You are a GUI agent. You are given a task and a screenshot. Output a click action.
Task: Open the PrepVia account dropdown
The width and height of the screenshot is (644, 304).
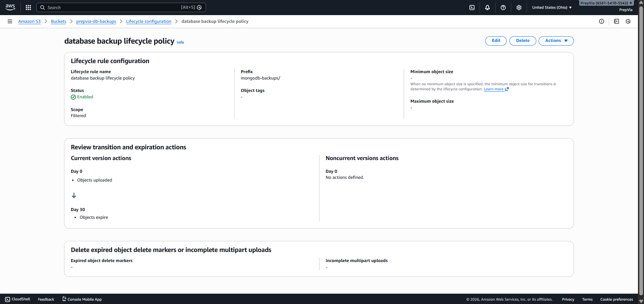coord(606,3)
